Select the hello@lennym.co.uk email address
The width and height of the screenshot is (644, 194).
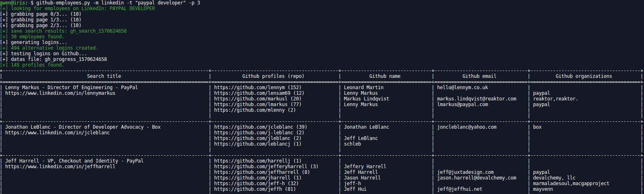click(x=463, y=88)
